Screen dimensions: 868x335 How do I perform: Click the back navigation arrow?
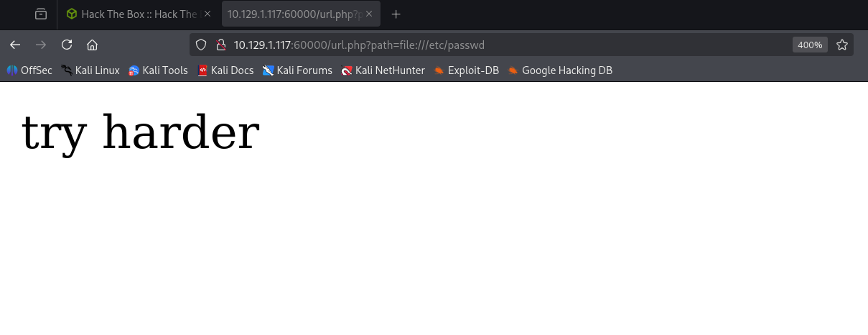coord(15,45)
